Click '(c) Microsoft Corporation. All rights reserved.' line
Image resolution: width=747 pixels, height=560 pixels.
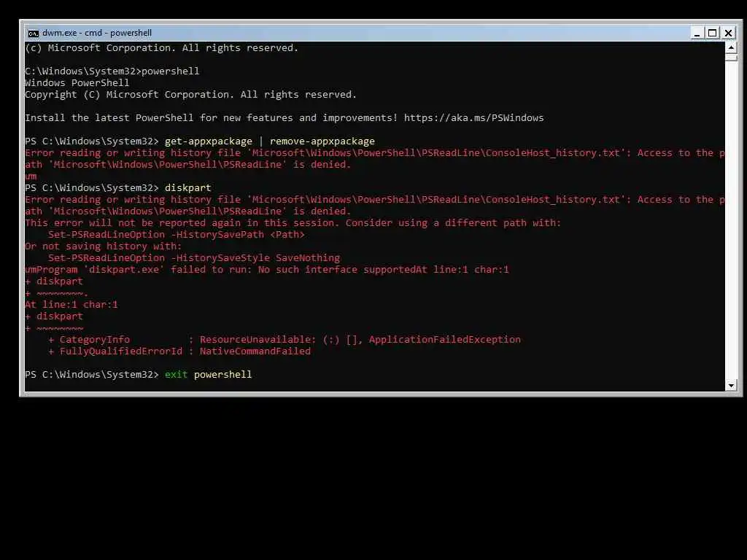pos(161,48)
